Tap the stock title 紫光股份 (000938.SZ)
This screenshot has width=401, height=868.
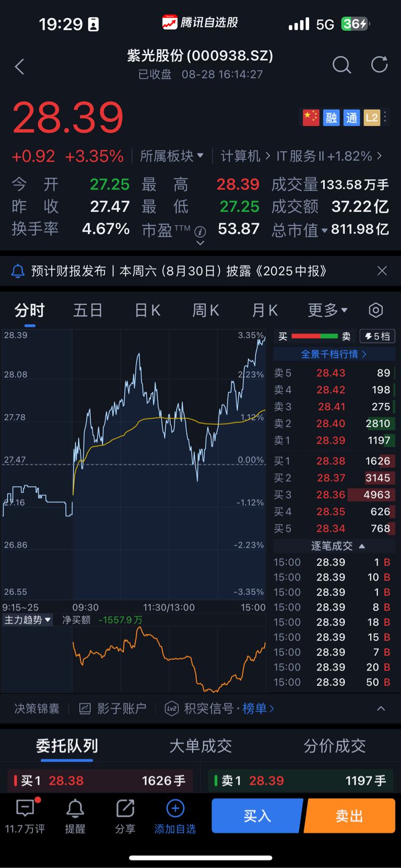(200, 55)
